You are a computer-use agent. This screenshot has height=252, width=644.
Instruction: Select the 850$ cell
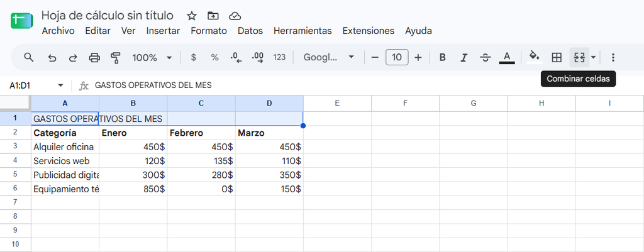click(133, 189)
